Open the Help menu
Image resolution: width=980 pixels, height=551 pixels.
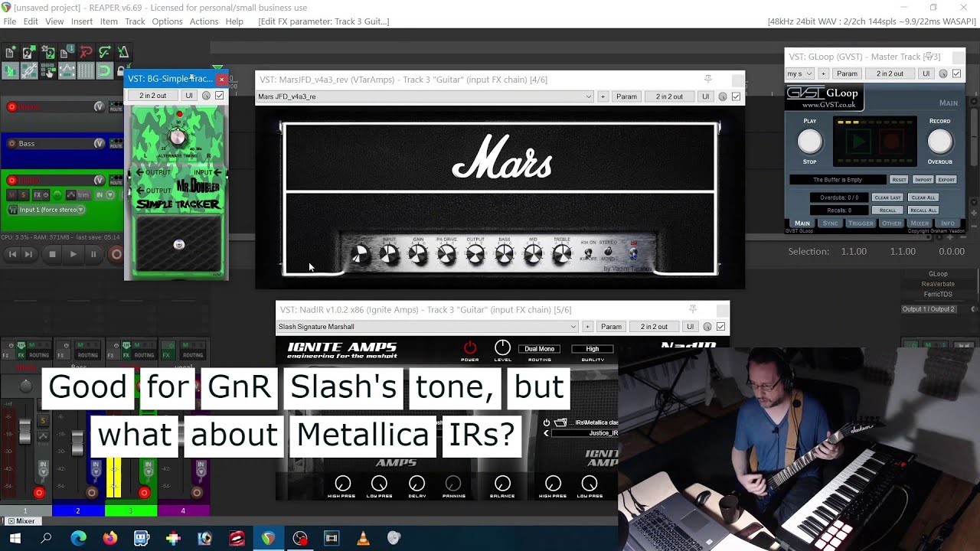tap(234, 21)
